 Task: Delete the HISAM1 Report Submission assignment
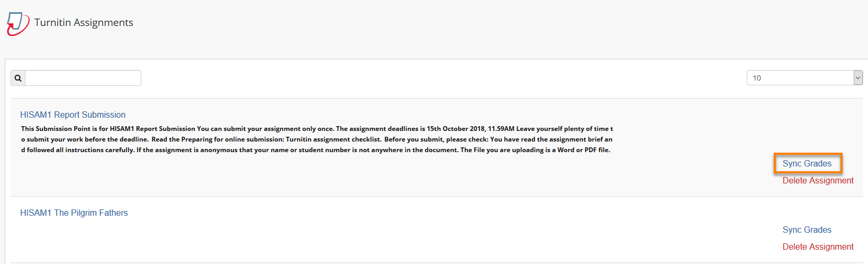click(818, 180)
